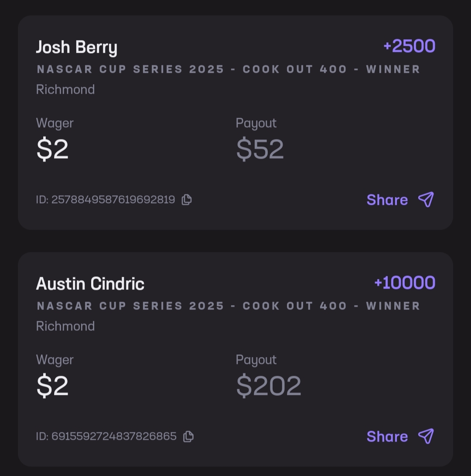Click the +10000 odds value
Viewport: 471px width, 476px height.
405,283
